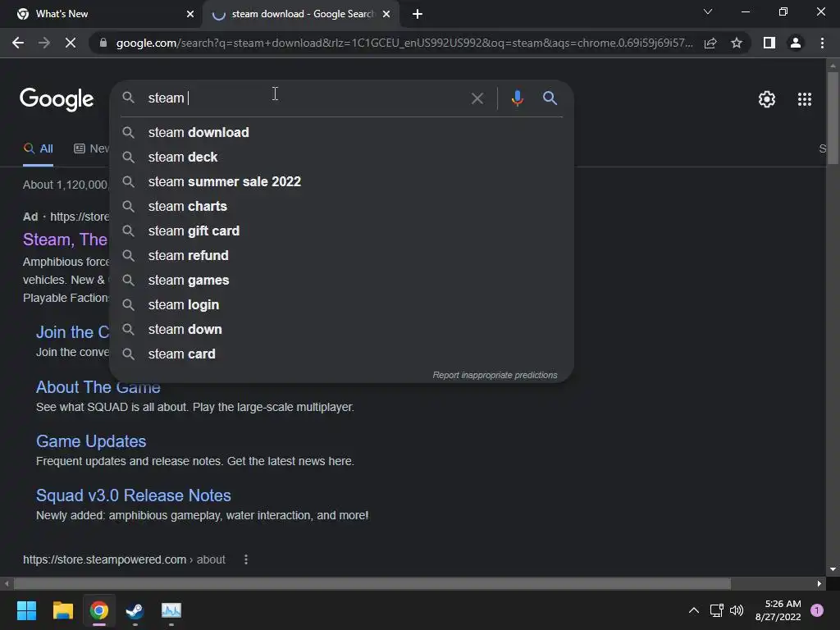Open the monitor app in taskbar
Viewport: 840px width, 630px height.
pyautogui.click(x=171, y=610)
